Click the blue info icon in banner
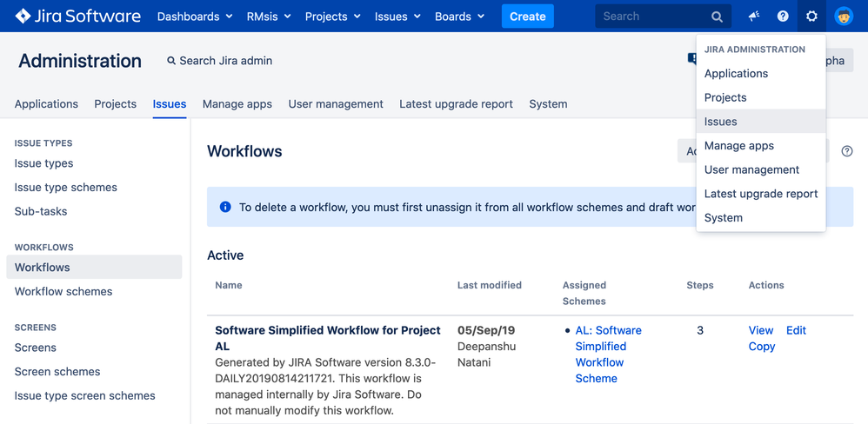Screen dimensions: 868x424 click(225, 207)
